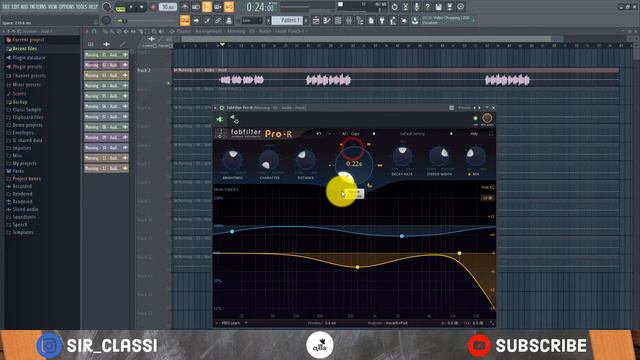Viewport: 640px width, 360px height.
Task: Expand Mixer presets folder
Action: (x=26, y=84)
